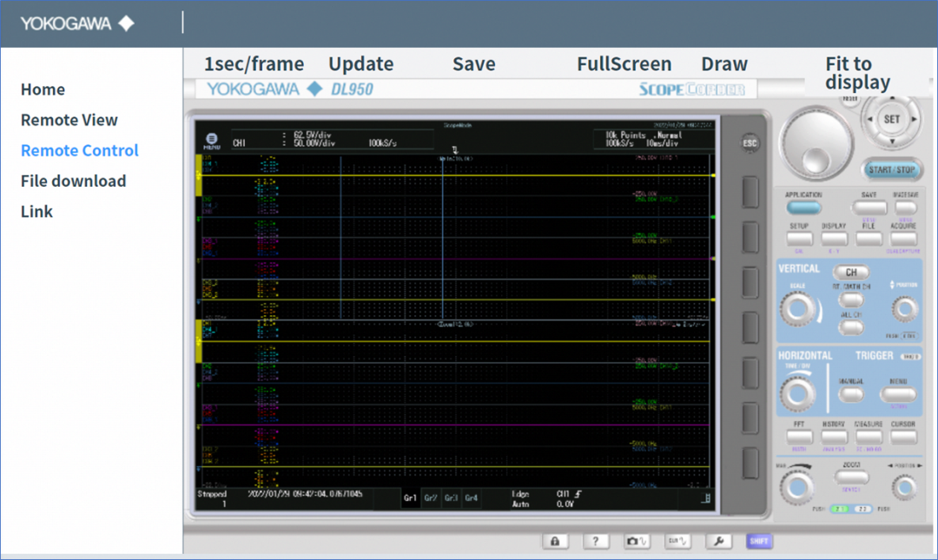Toggle the SHIFT key
Image resolution: width=938 pixels, height=560 pixels.
pyautogui.click(x=758, y=541)
